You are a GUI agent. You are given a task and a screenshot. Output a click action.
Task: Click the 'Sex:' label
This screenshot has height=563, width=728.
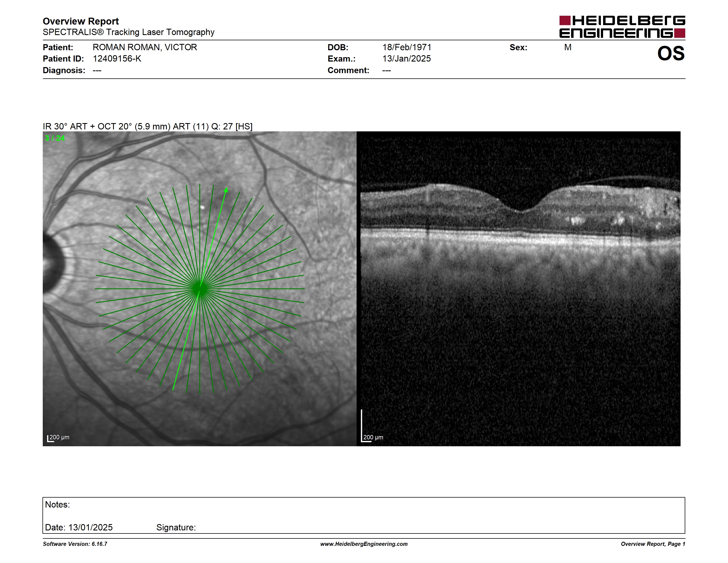(x=518, y=47)
